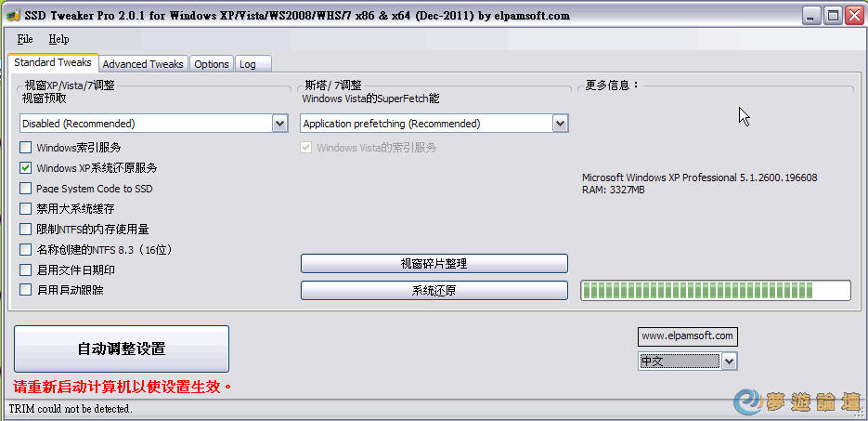The width and height of the screenshot is (868, 421).
Task: Click the www.elpamsoft.com link box
Action: click(688, 335)
